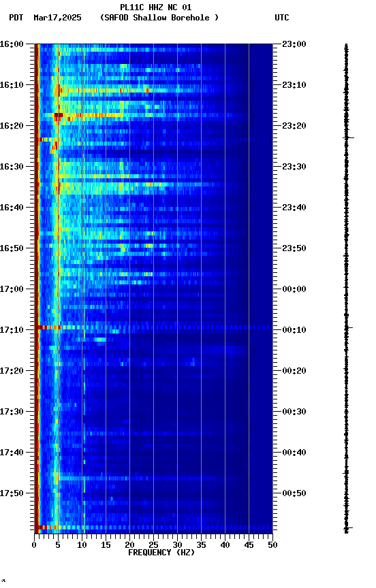Screen dimensions: 376x588
Task: Click the 23:00 UTC time label
Action: pos(294,44)
